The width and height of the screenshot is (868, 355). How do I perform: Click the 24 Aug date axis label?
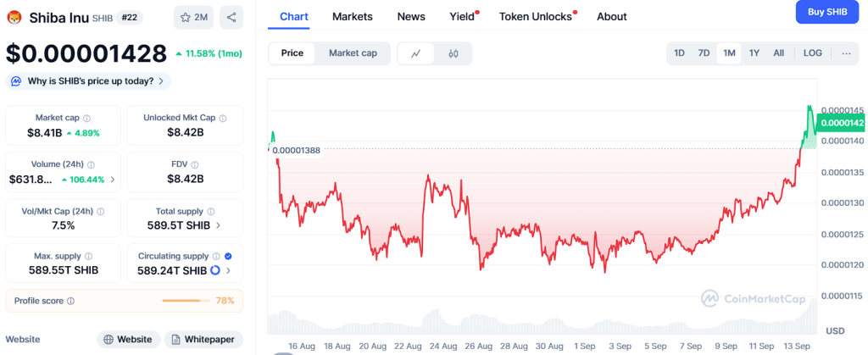click(443, 347)
